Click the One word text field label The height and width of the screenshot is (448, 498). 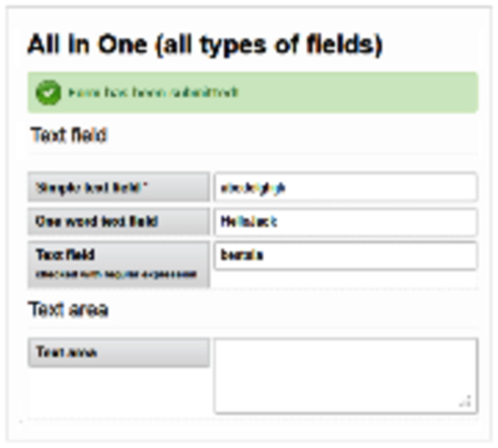coord(97,221)
